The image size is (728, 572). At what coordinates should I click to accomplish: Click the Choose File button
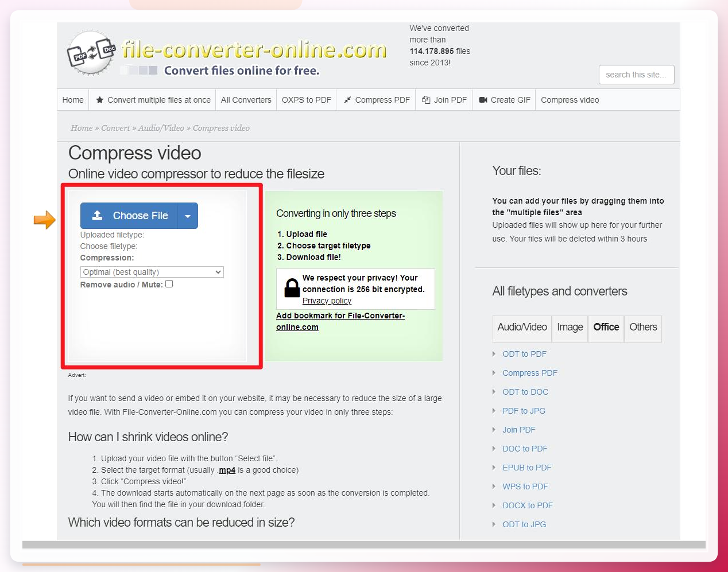tap(130, 216)
